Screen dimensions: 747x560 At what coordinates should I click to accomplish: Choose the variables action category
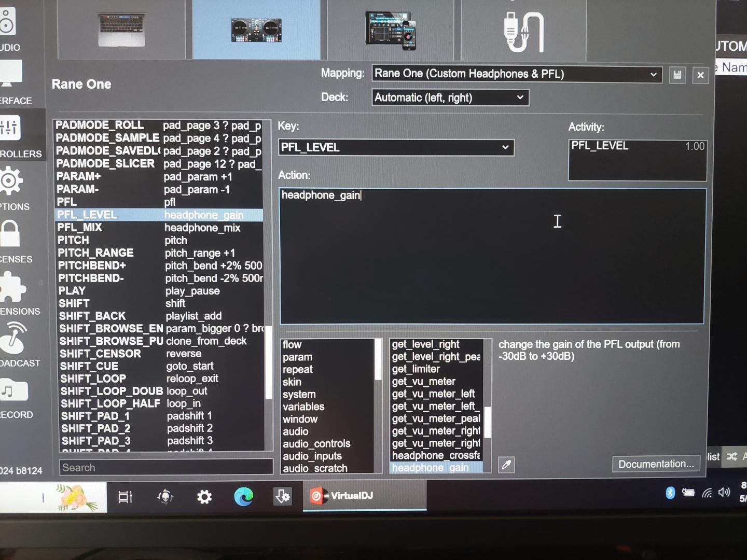point(327,407)
